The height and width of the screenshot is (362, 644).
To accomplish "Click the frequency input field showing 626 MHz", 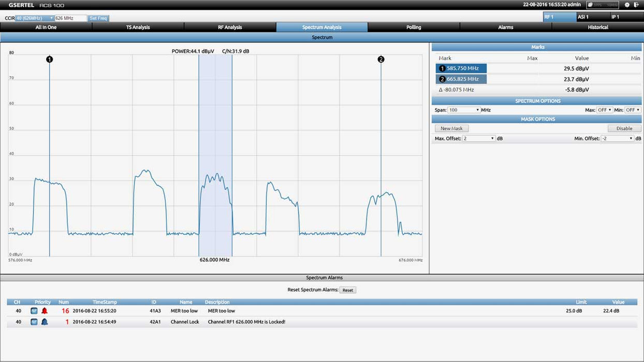I will [70, 18].
